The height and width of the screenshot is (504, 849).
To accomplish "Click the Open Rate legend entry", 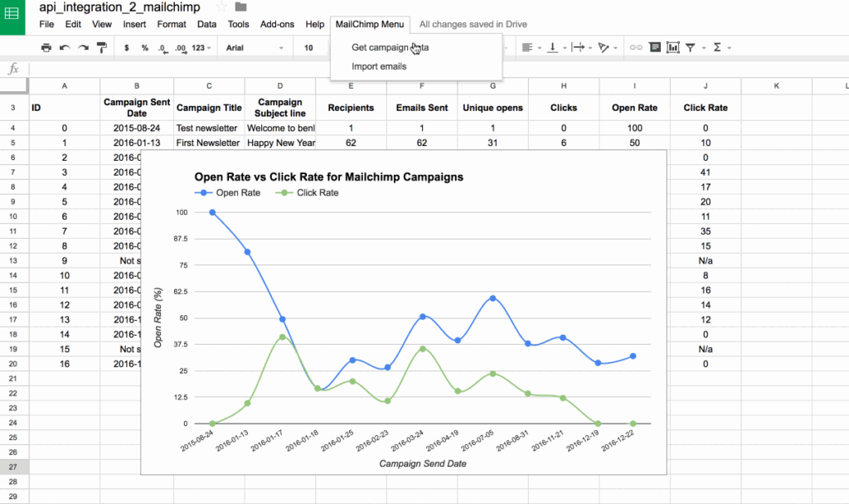I will 227,192.
